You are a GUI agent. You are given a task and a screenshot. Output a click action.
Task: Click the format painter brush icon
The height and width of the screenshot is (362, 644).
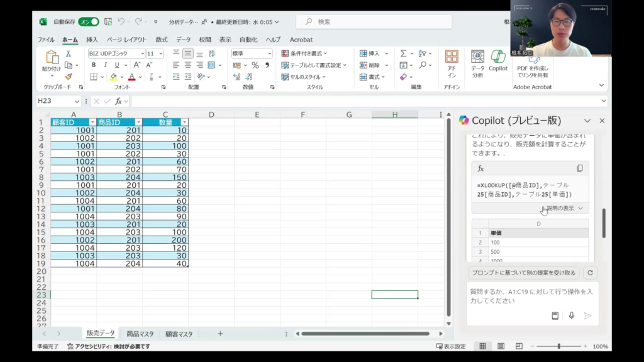69,77
